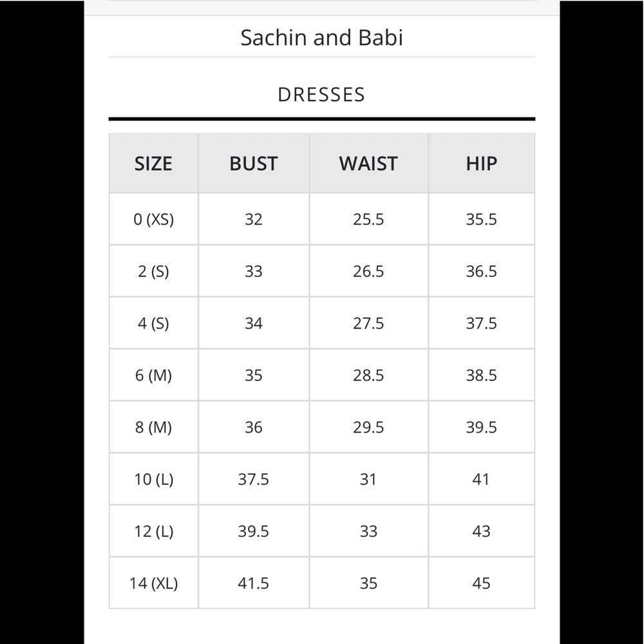
Task: Click the bust value 37.5
Action: pos(253,479)
